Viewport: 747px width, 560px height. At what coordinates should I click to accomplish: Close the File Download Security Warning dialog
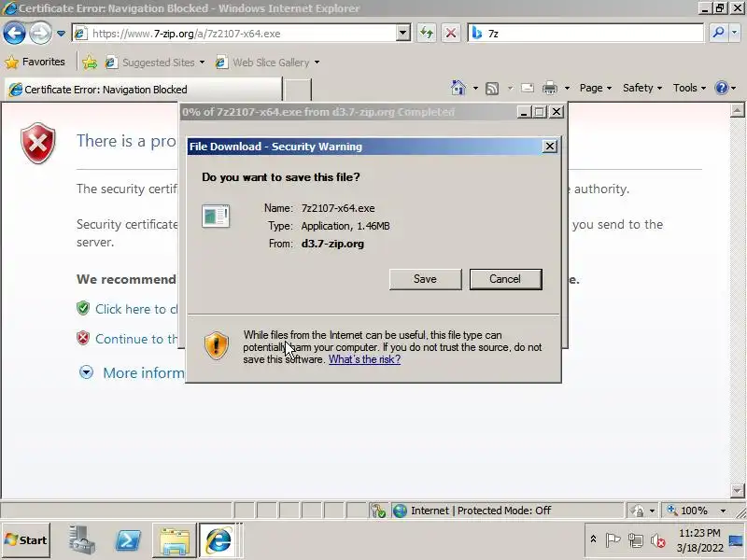[550, 147]
